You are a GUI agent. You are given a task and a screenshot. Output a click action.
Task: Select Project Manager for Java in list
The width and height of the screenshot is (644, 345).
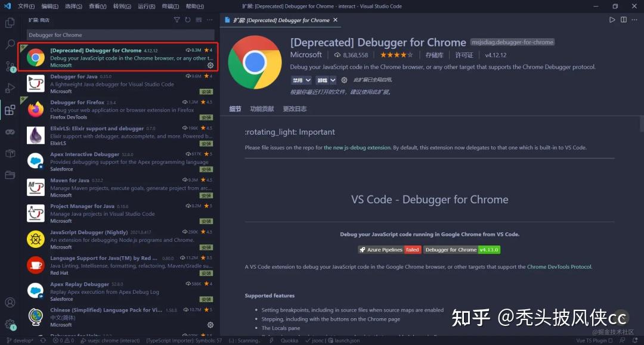click(119, 213)
